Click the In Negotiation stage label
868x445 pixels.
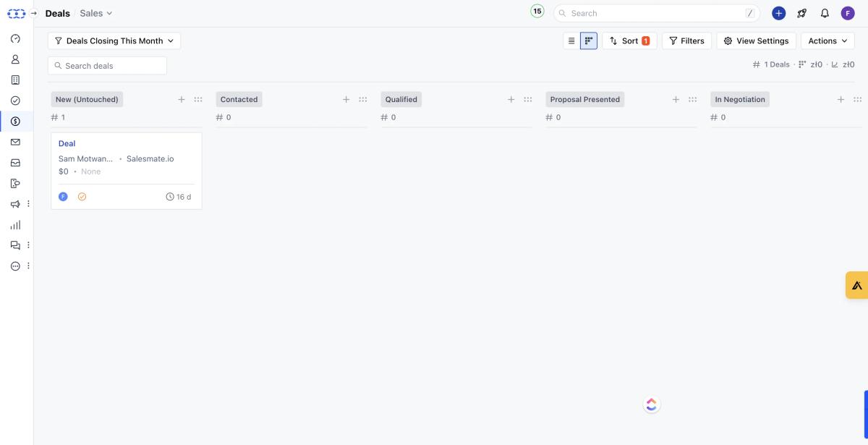(740, 100)
